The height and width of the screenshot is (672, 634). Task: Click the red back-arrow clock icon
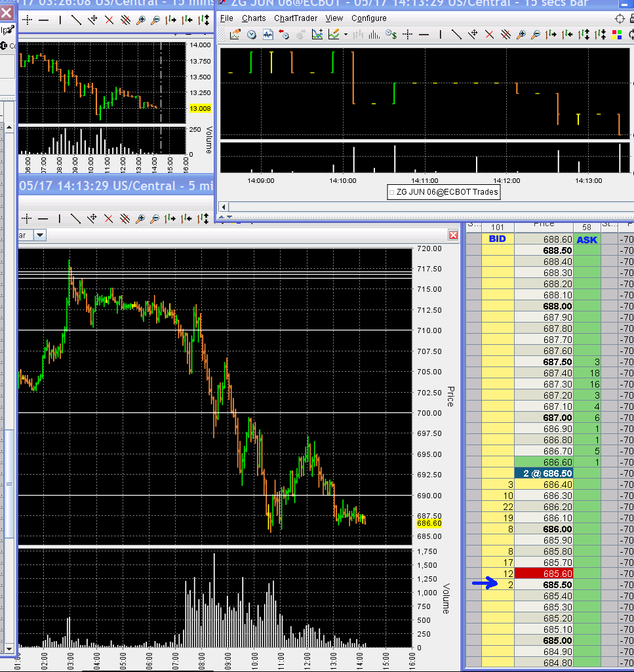[x=284, y=35]
